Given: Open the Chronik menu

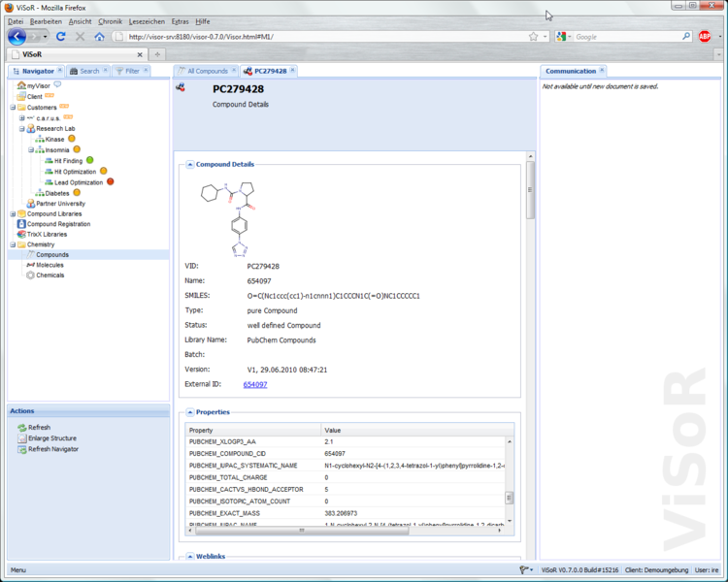Looking at the screenshot, I should click(110, 21).
